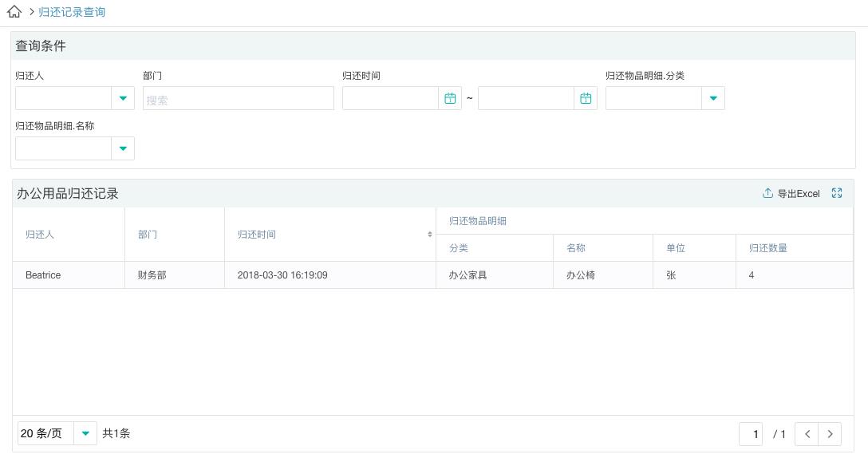Click the fullscreen expand icon
This screenshot has width=868, height=466.
click(837, 193)
